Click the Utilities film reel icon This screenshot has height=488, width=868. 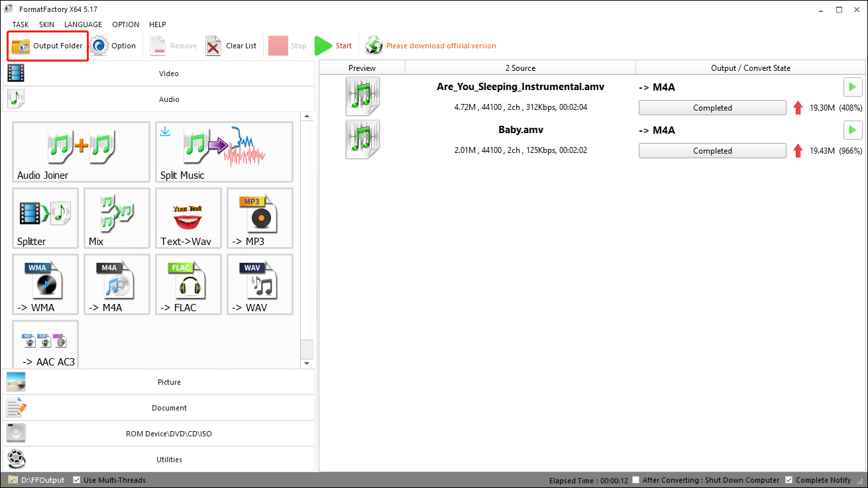click(x=16, y=459)
